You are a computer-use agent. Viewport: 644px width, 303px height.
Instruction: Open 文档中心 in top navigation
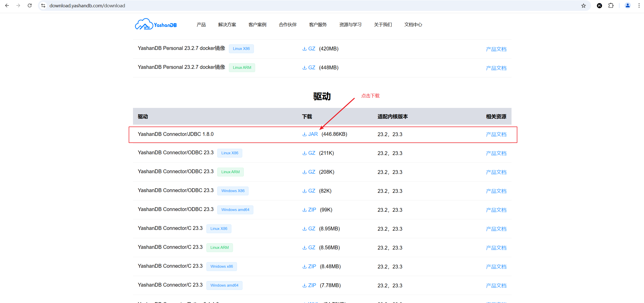[x=413, y=24]
